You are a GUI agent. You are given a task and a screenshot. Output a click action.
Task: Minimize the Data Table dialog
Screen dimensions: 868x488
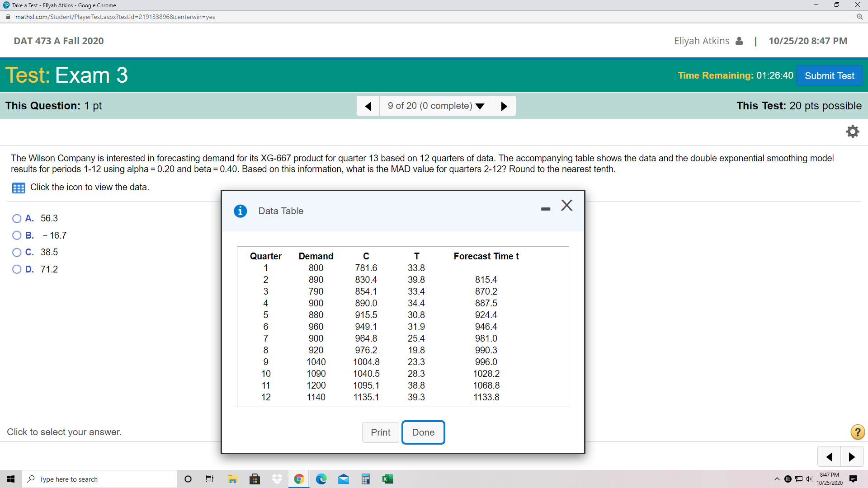[x=546, y=209]
